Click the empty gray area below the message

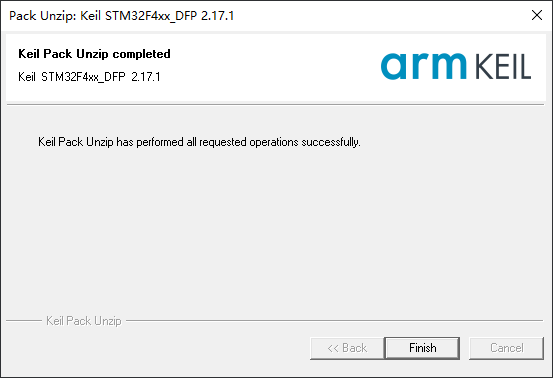click(275, 229)
